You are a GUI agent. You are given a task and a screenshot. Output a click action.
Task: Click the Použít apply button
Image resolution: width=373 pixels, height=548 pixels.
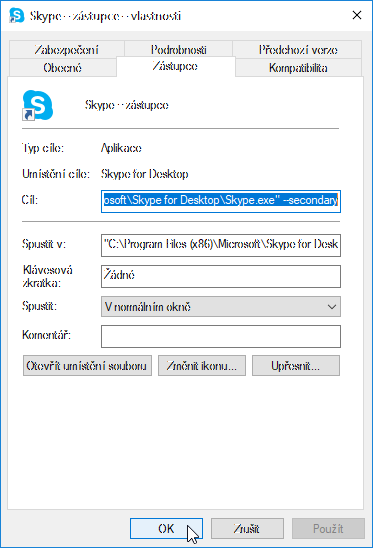coord(328,528)
